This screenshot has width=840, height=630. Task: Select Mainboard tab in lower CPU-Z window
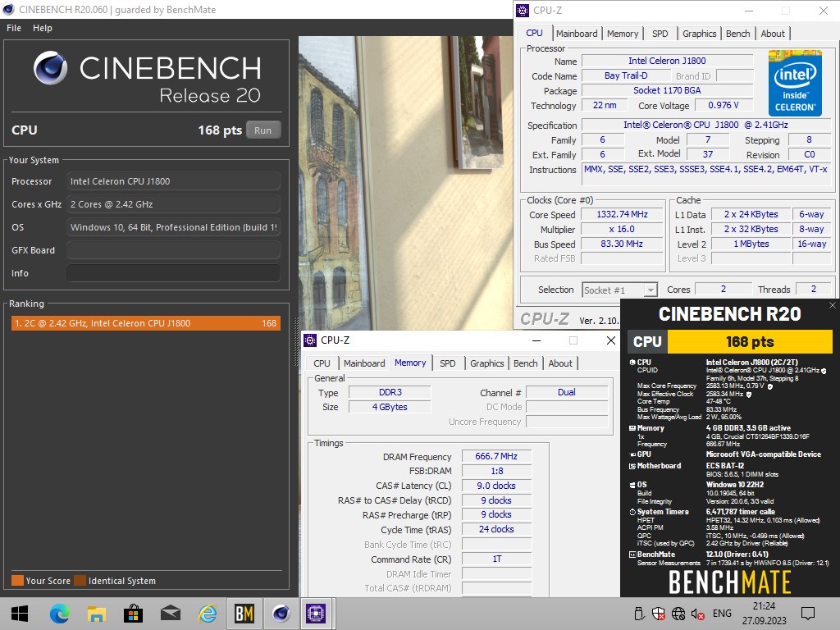pos(364,363)
